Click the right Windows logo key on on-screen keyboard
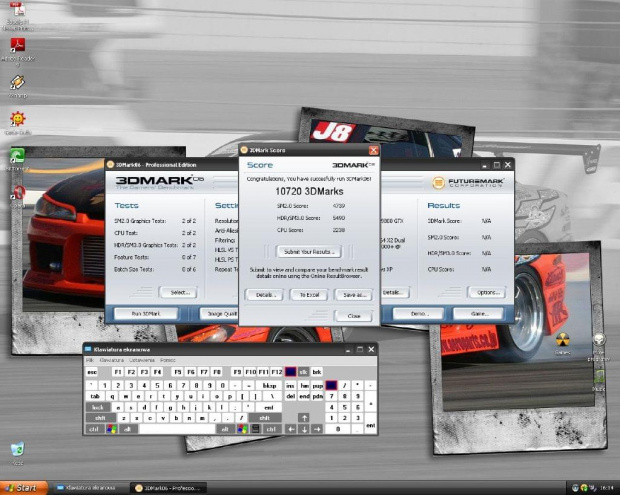The width and height of the screenshot is (620, 495). pos(242,429)
